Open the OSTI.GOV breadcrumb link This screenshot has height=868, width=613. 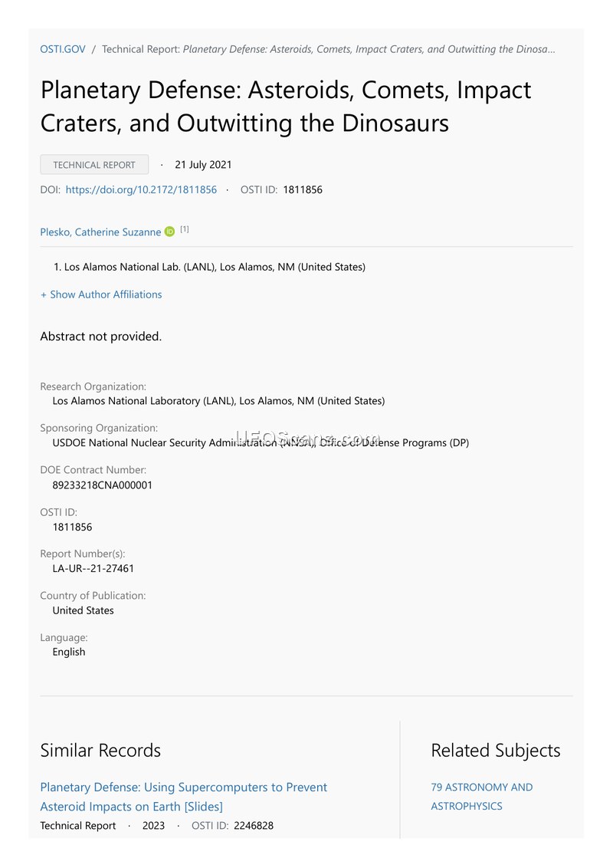[63, 49]
